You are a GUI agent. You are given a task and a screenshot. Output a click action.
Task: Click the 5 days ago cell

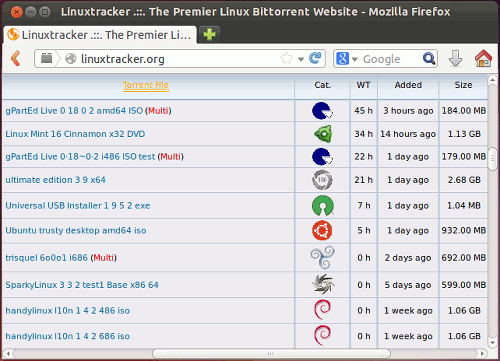point(408,285)
